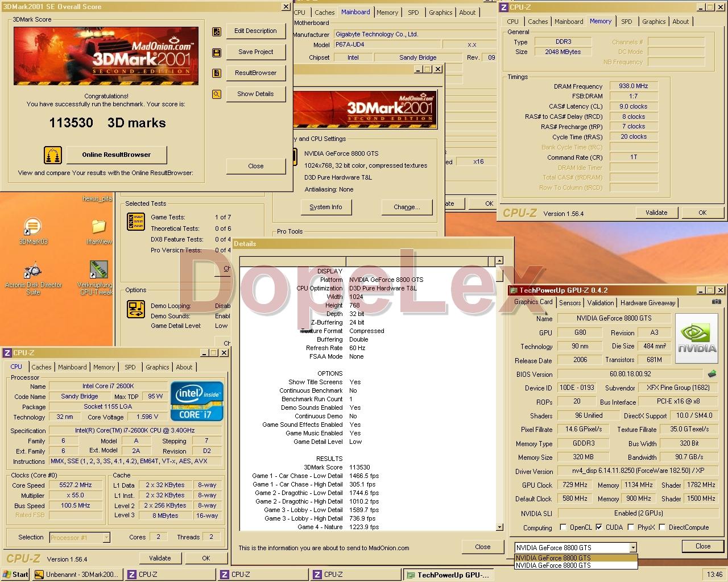Click the GPU-Z camera screenshot icon
This screenshot has height=582, width=728.
click(x=717, y=302)
